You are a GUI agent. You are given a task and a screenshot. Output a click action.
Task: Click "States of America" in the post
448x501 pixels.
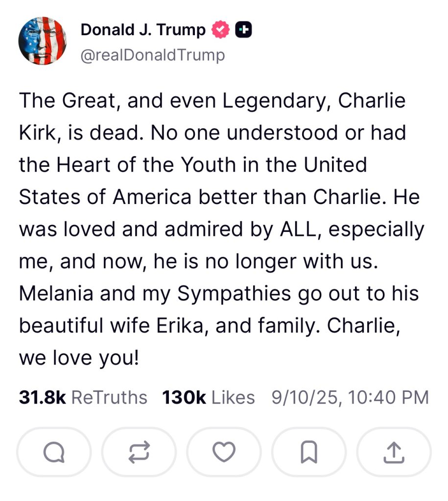105,197
